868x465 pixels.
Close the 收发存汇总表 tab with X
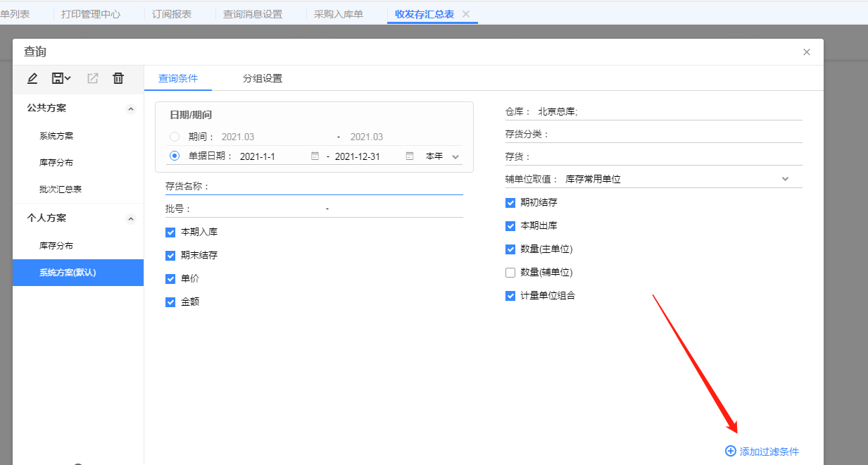pyautogui.click(x=466, y=14)
